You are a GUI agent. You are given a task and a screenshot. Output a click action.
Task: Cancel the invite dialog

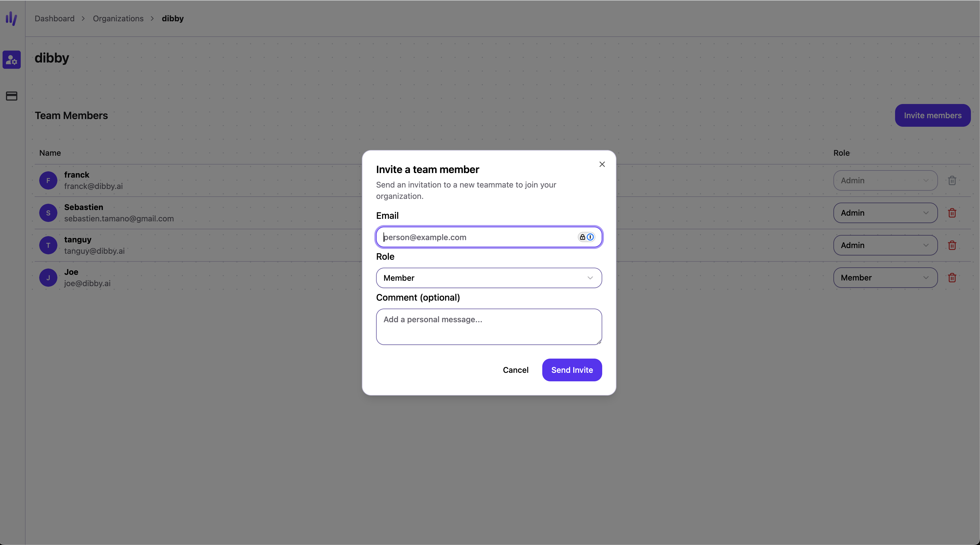point(516,370)
